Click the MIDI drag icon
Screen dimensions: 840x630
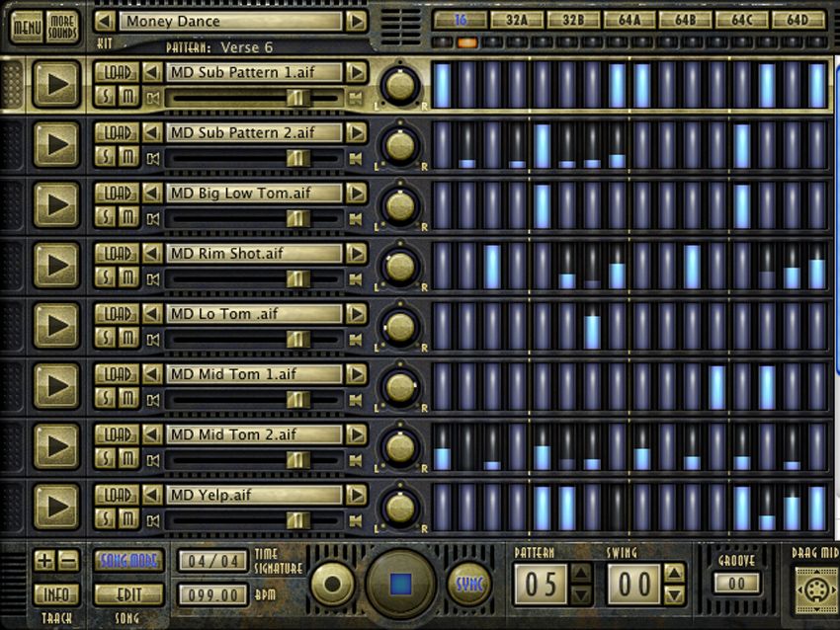816,591
